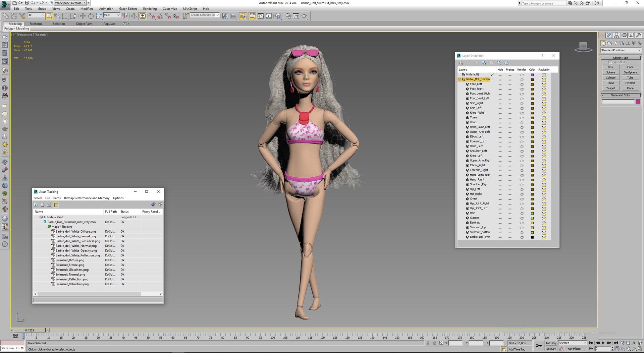Toggle the Percent Snap icon

point(168,16)
